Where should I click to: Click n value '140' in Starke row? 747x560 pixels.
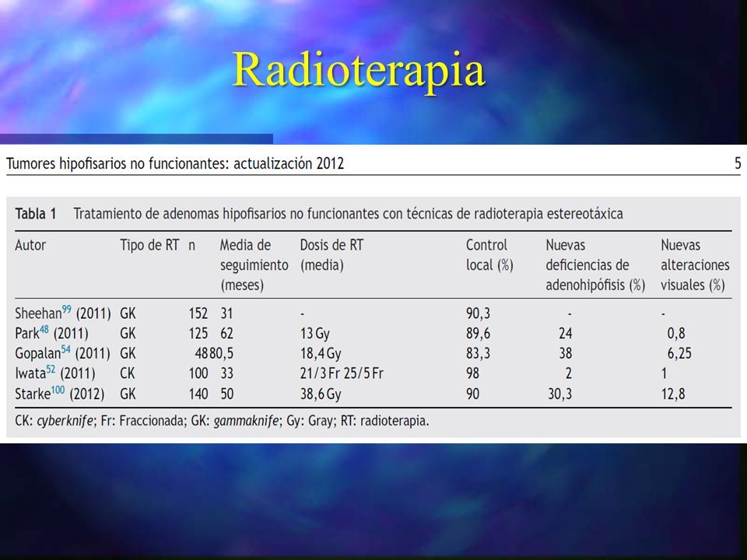tap(198, 394)
